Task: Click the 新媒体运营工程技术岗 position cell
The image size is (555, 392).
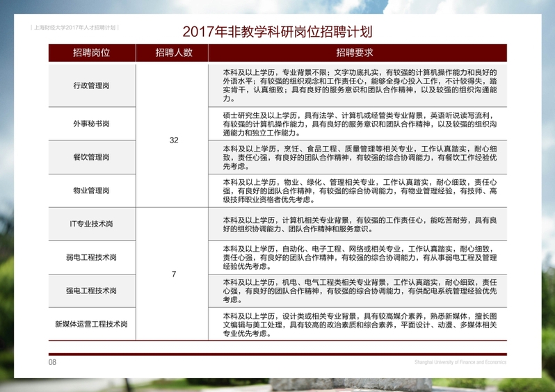Action: click(91, 324)
